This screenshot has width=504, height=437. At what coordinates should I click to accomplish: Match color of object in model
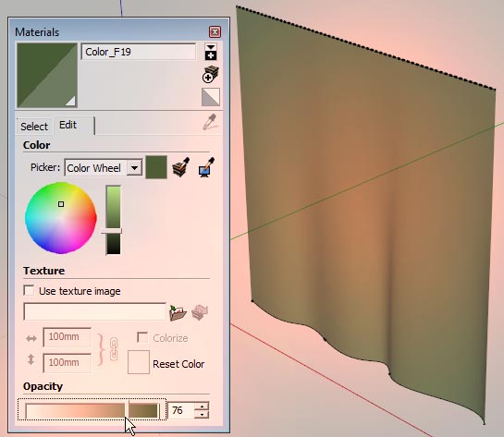tap(181, 167)
